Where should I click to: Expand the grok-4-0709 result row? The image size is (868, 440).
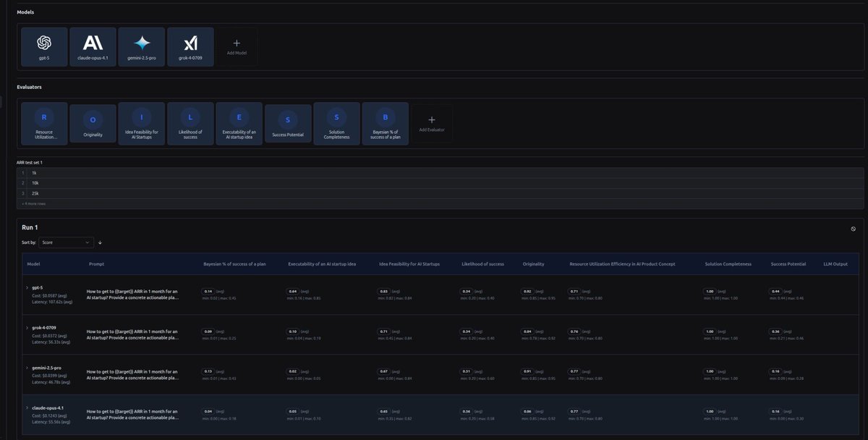point(27,328)
